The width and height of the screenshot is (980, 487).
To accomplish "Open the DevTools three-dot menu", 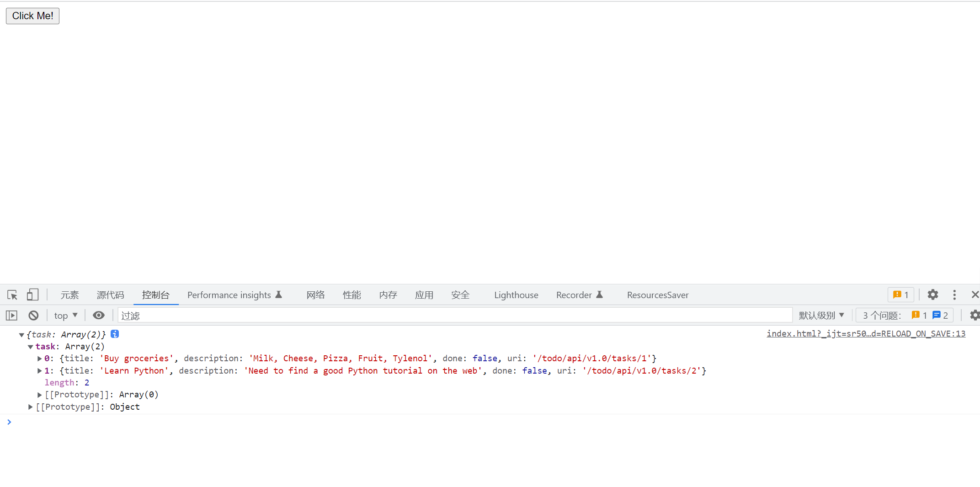I will tap(954, 295).
